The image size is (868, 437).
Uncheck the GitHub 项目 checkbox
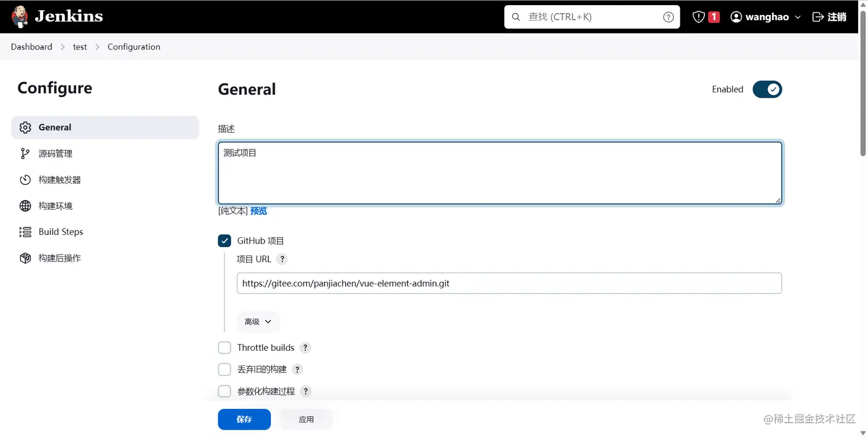[x=224, y=241]
